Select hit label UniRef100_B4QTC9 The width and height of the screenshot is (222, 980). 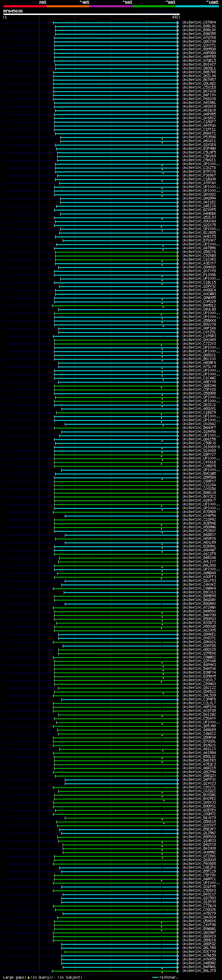tap(199, 845)
